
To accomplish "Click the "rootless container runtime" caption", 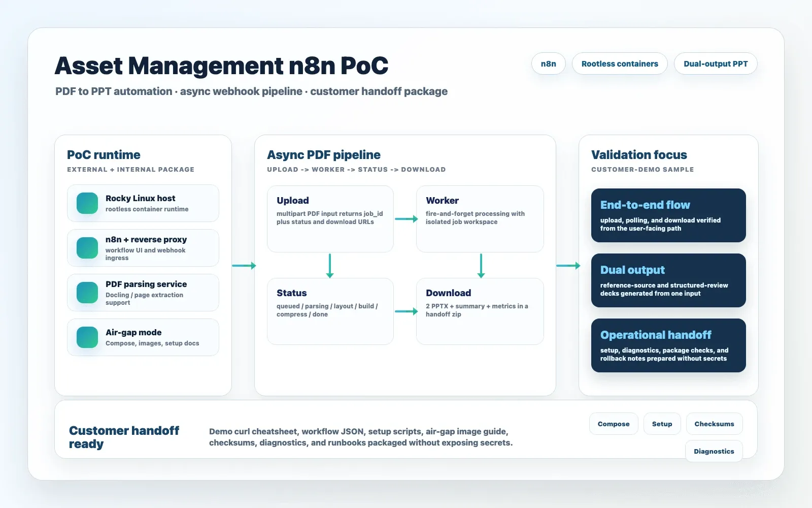I will pos(147,209).
